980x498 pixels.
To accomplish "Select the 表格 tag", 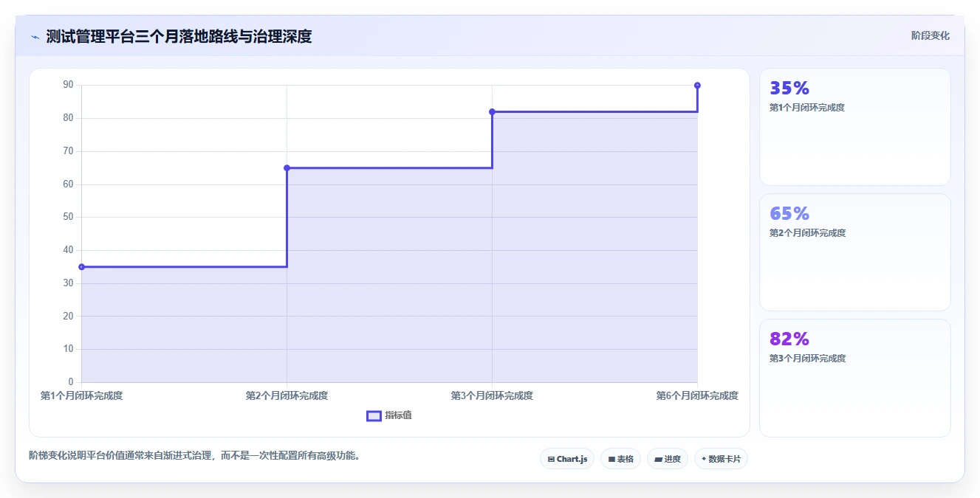I will [x=620, y=459].
